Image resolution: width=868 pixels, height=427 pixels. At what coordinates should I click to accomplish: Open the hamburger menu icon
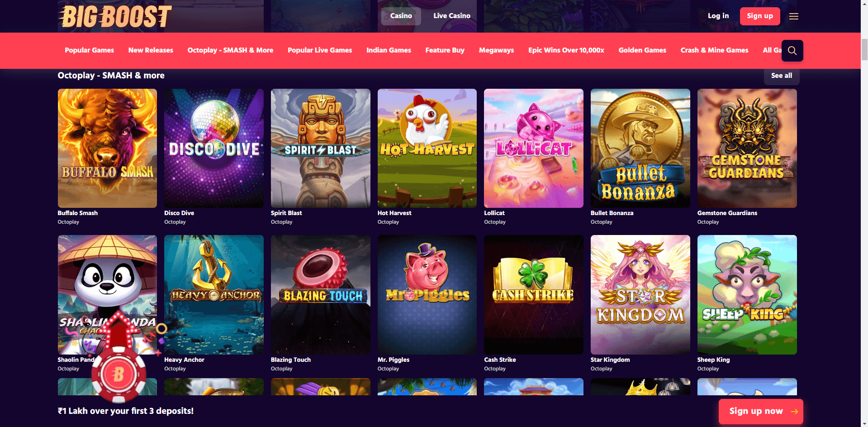[x=793, y=16]
